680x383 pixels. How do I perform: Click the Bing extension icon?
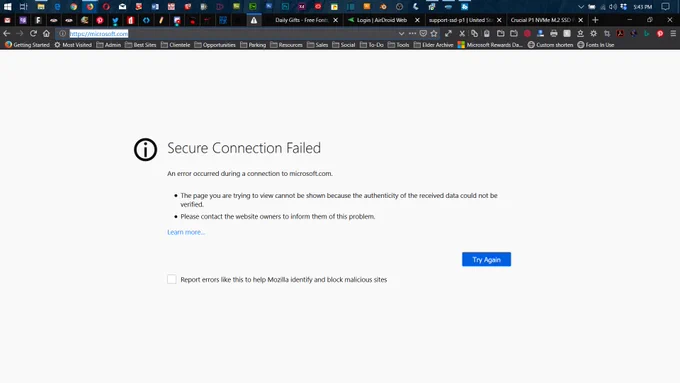coord(647,33)
